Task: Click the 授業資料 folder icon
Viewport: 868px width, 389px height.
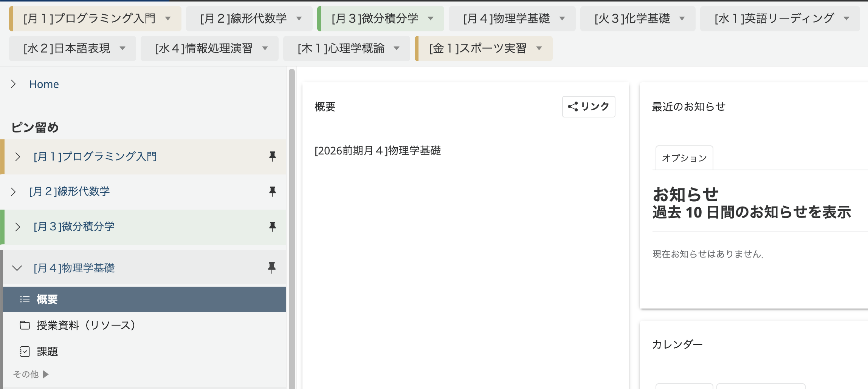Action: click(x=25, y=325)
